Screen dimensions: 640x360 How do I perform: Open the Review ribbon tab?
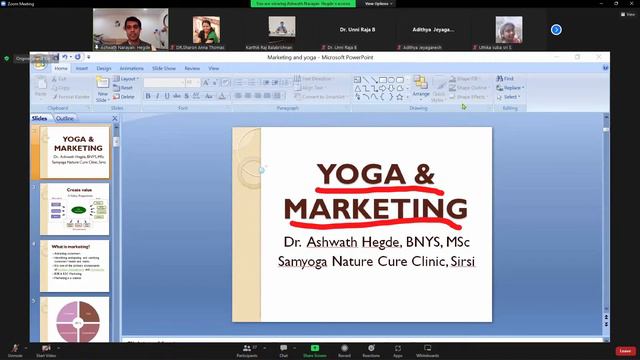point(192,68)
